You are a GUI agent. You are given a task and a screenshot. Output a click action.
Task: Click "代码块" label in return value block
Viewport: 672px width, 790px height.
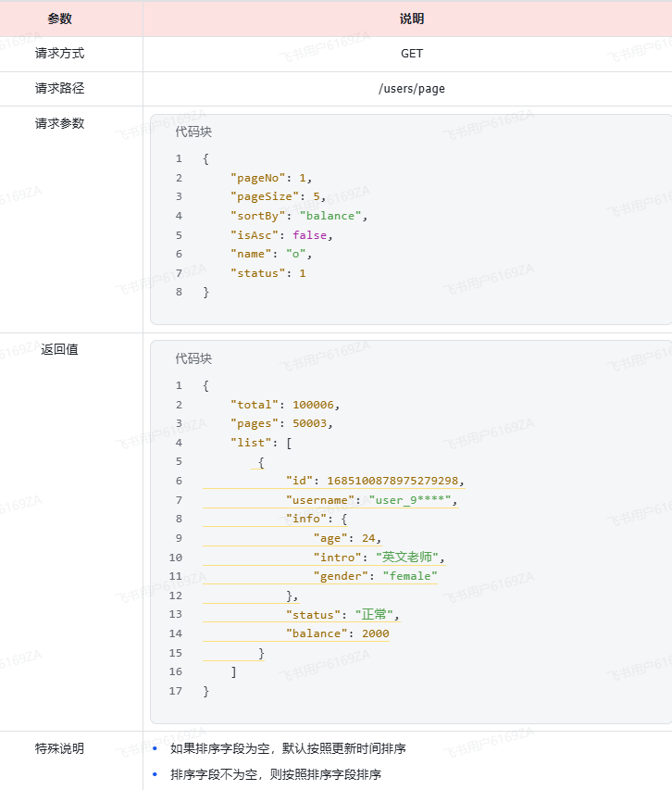click(193, 358)
